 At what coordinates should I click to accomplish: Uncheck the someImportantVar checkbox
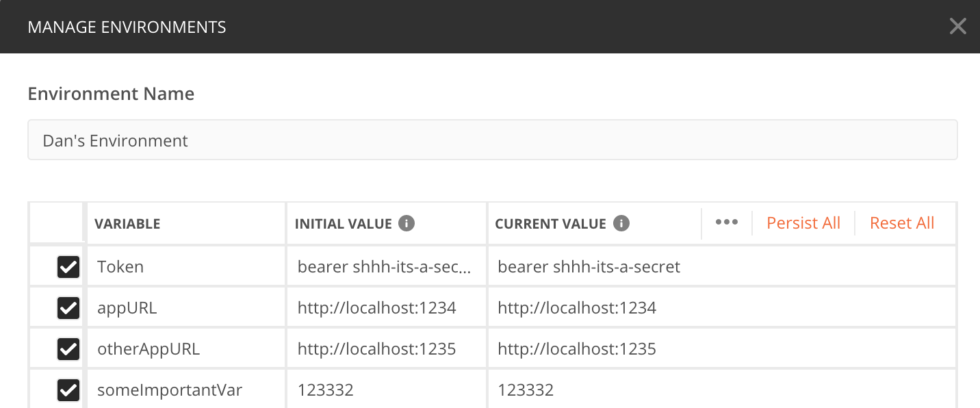tap(68, 390)
